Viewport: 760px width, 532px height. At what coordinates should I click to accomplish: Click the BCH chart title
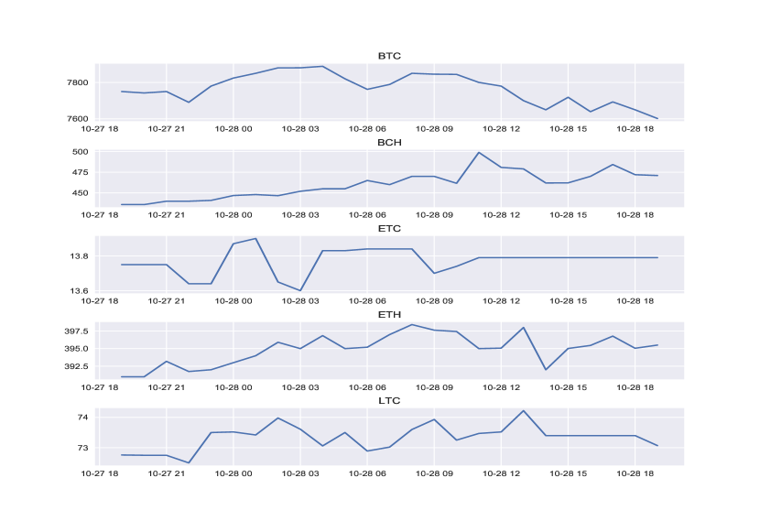(x=389, y=142)
